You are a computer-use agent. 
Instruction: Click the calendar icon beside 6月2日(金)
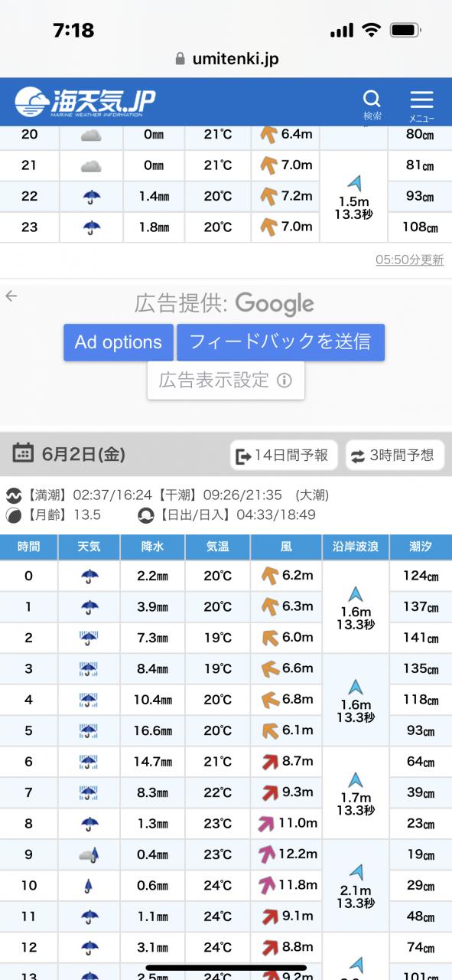pyautogui.click(x=23, y=453)
